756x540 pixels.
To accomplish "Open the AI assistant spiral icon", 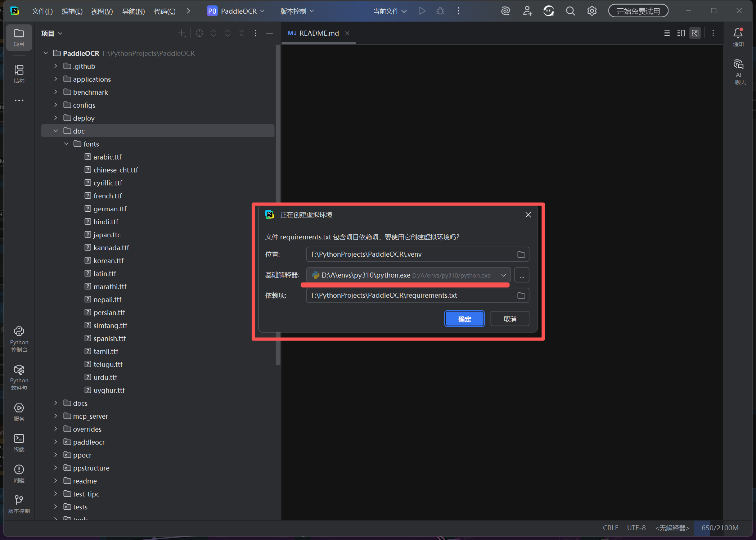I will coord(505,11).
